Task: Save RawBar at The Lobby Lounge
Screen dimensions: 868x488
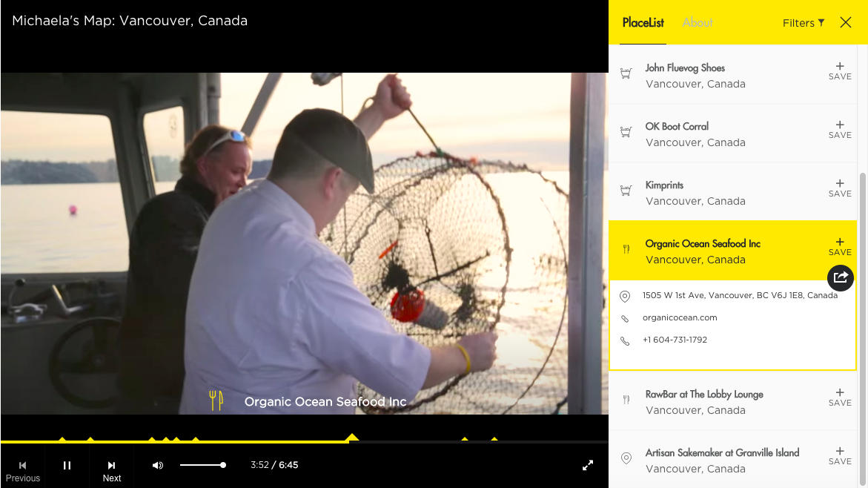Action: click(x=840, y=398)
